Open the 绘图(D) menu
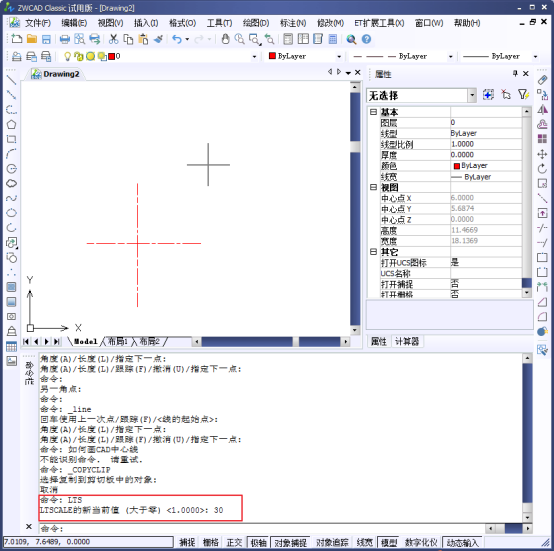 256,23
